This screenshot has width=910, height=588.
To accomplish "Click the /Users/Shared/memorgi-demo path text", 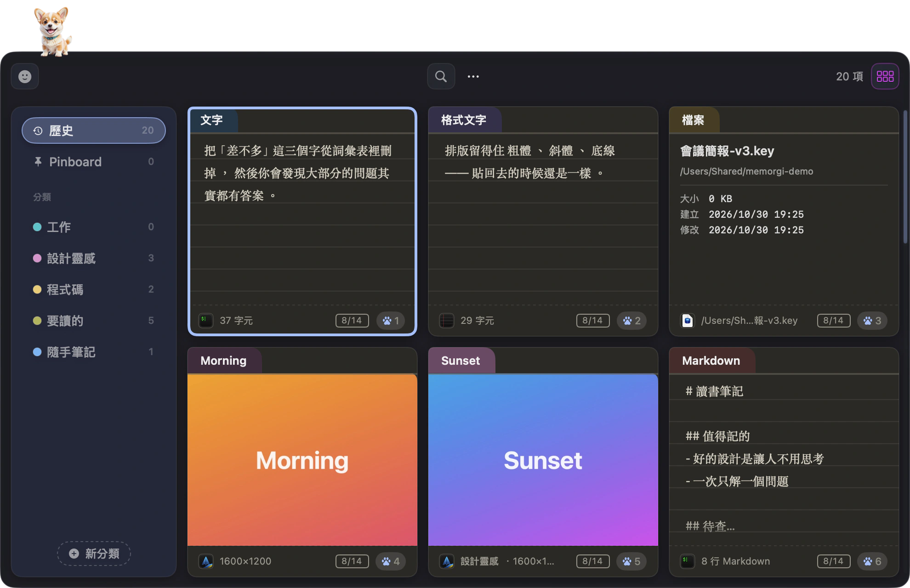I will tap(746, 171).
